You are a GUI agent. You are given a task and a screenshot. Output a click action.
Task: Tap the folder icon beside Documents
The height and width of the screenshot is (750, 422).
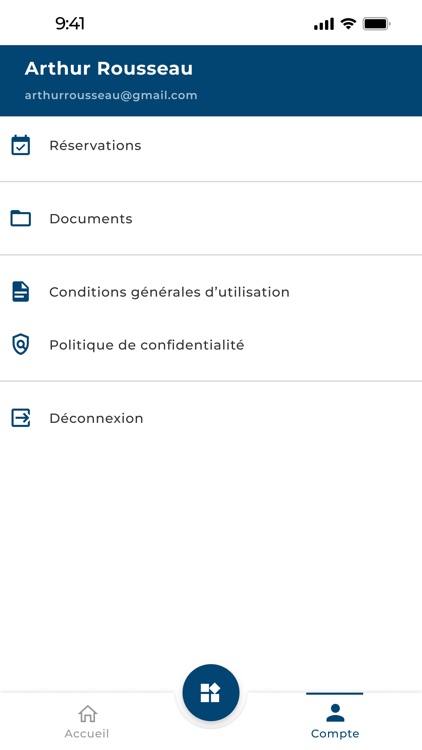pyautogui.click(x=21, y=219)
